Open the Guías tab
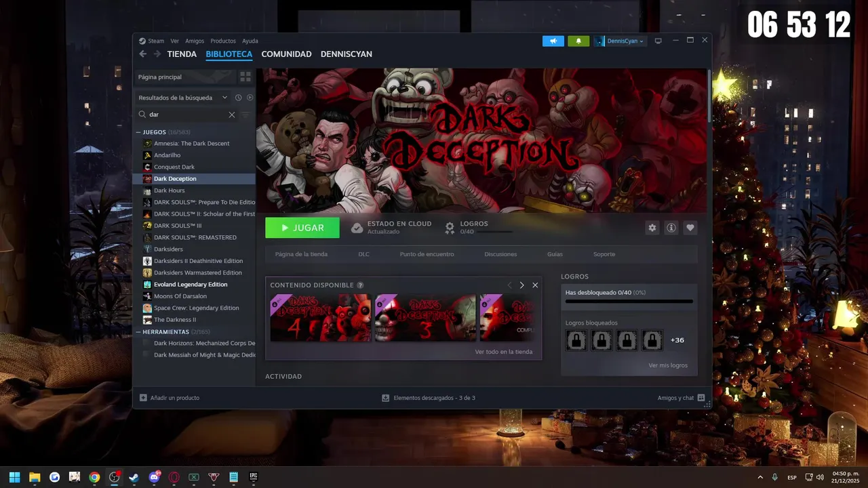 (x=555, y=254)
